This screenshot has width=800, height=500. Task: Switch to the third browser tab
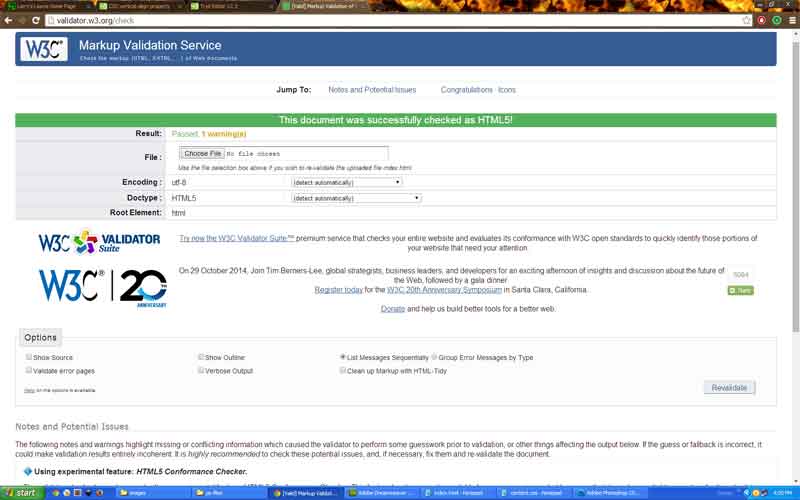(x=231, y=6)
